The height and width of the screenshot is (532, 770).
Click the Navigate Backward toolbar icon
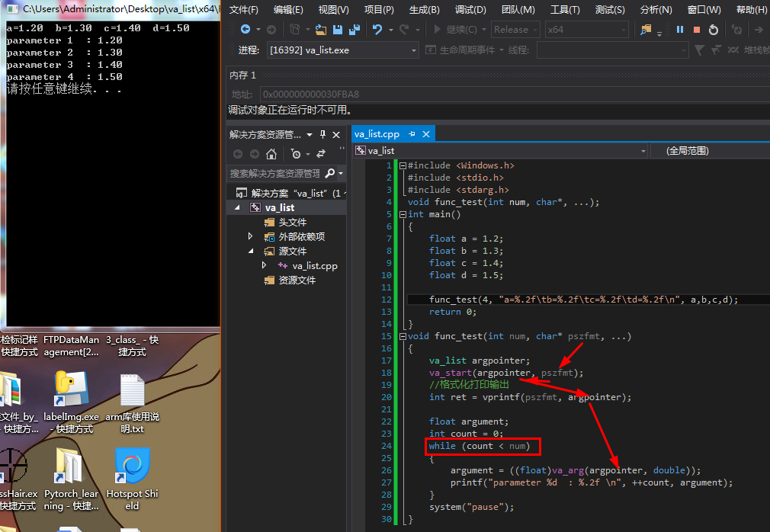245,30
